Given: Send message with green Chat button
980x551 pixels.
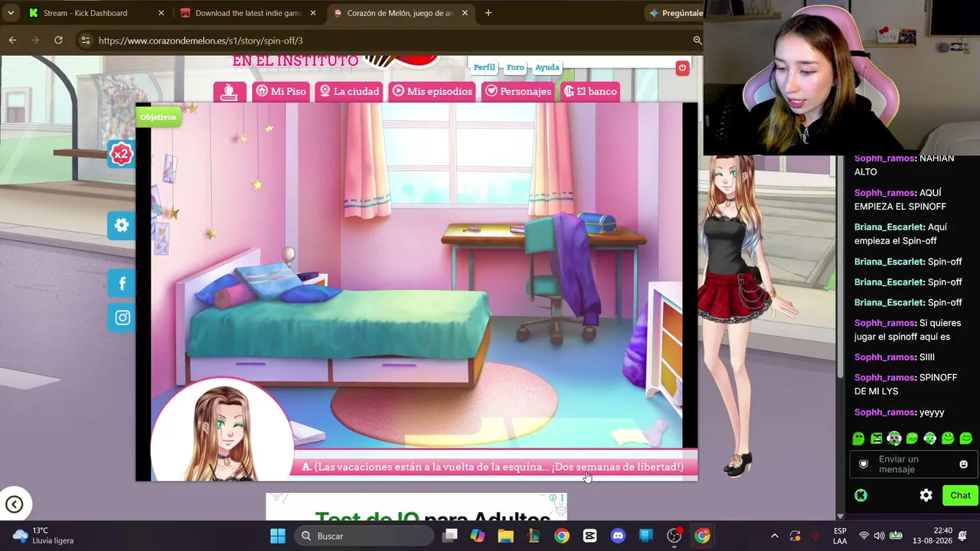Looking at the screenshot, I should (x=960, y=495).
